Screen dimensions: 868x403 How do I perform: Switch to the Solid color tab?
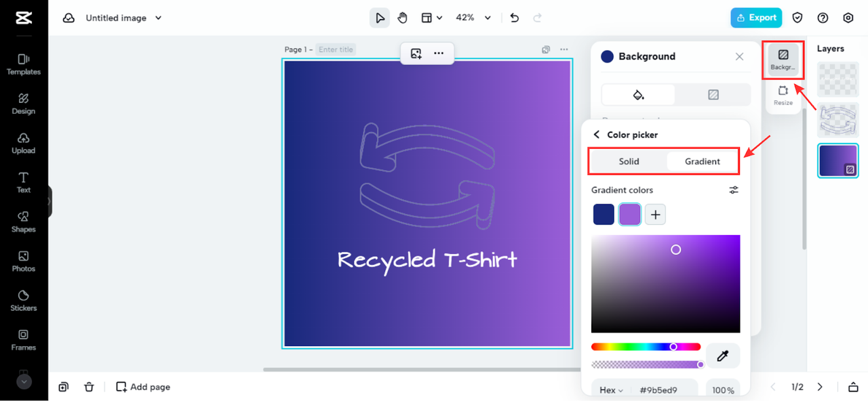pyautogui.click(x=629, y=161)
